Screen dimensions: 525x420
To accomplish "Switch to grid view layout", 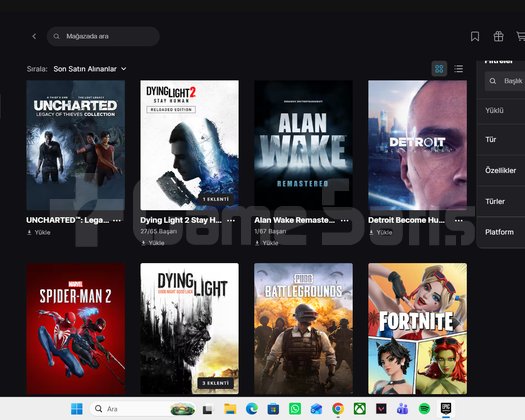I will (439, 69).
